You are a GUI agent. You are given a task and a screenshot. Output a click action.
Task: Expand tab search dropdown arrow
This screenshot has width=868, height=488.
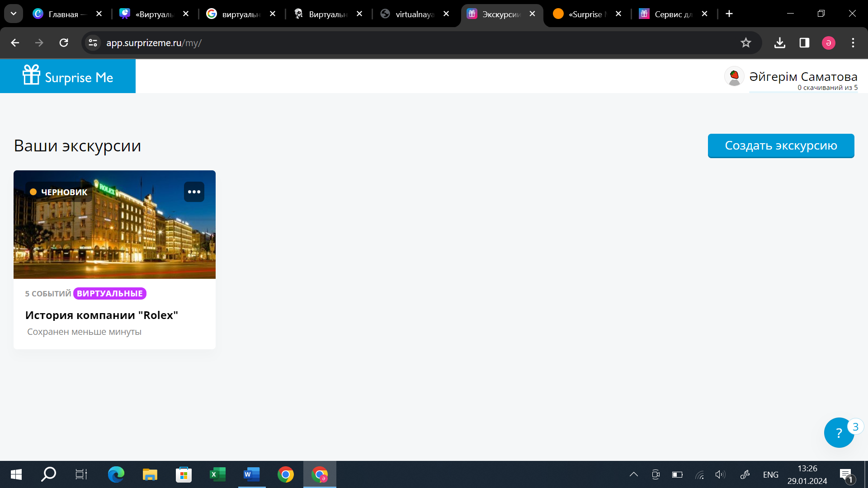coord(14,14)
